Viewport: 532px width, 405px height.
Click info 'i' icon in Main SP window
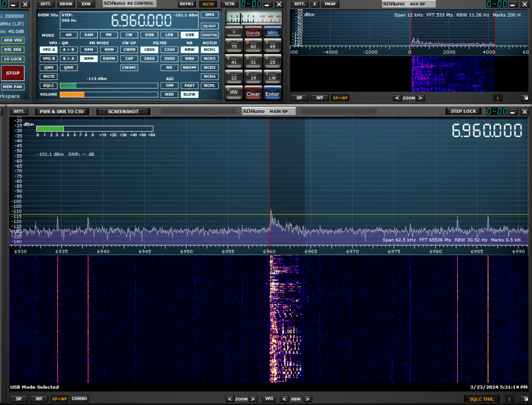click(x=509, y=399)
